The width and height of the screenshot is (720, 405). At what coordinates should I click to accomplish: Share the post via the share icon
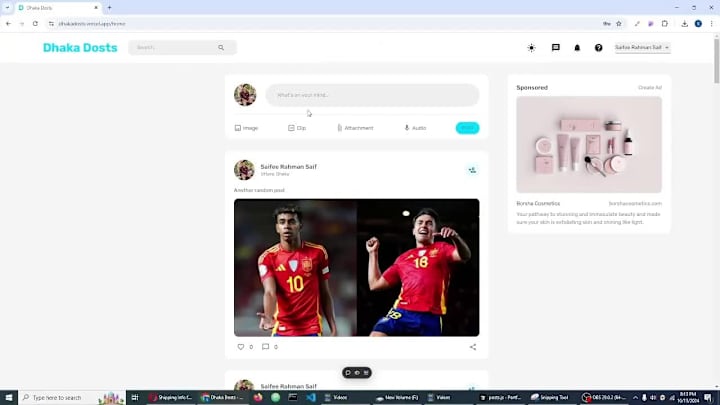tap(473, 347)
